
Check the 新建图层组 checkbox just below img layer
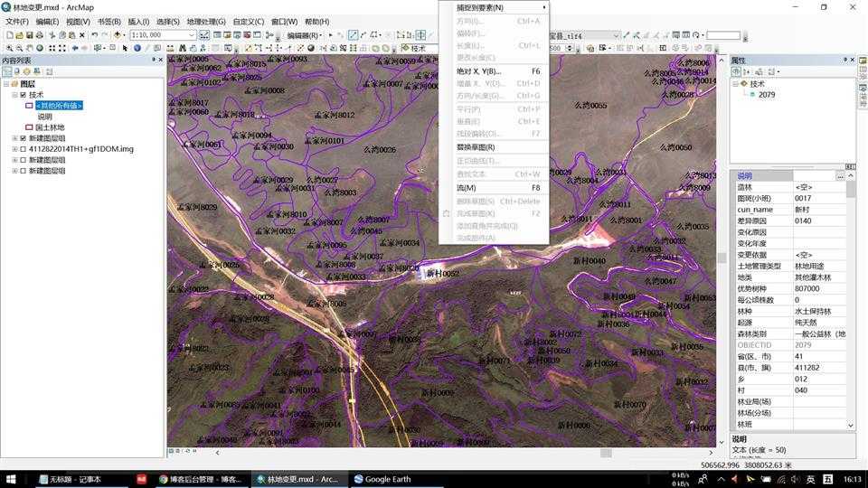click(24, 160)
